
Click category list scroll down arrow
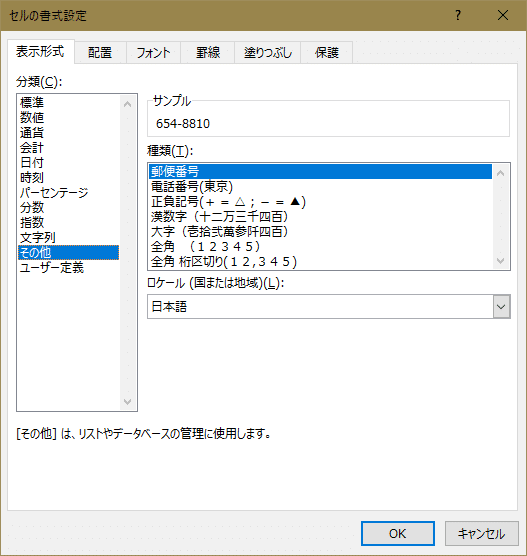pos(128,401)
